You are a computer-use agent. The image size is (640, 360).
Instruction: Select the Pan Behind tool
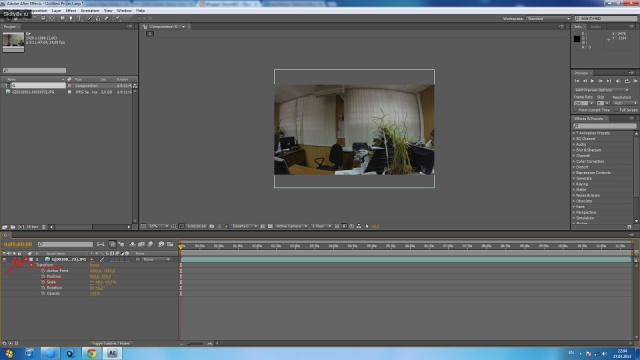point(52,18)
